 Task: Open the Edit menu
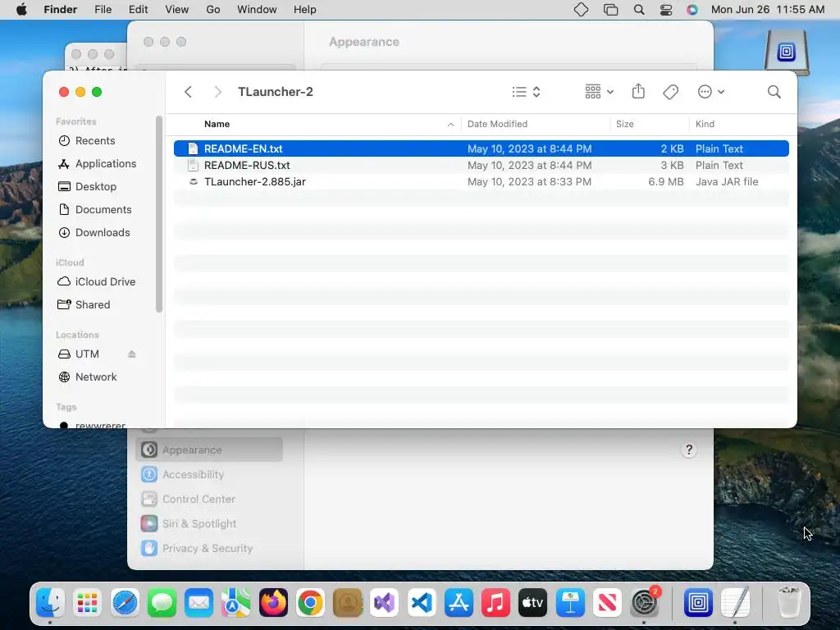[x=138, y=10]
